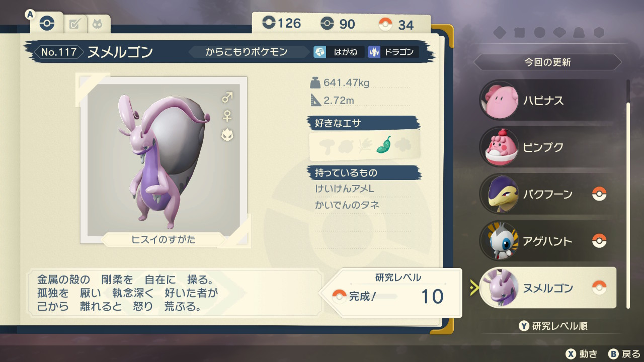This screenshot has width=644, height=362.
Task: Sort by research level with Y 研究レベル順
Action: tap(553, 326)
